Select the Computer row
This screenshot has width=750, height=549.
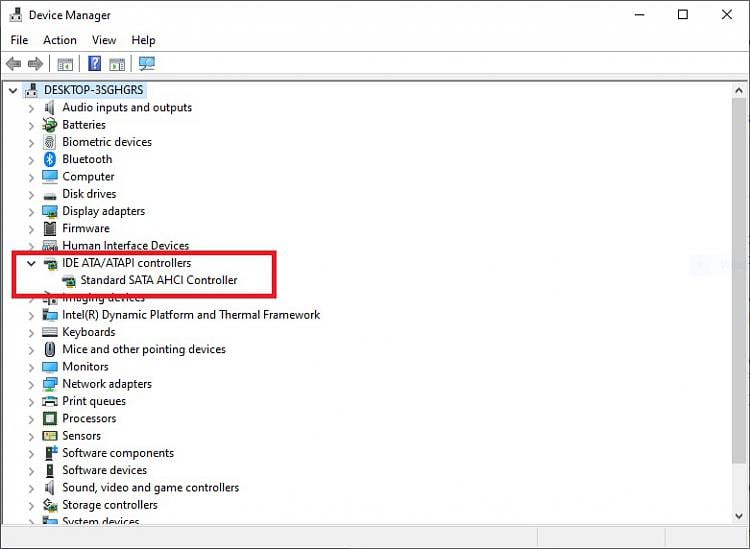coord(88,176)
